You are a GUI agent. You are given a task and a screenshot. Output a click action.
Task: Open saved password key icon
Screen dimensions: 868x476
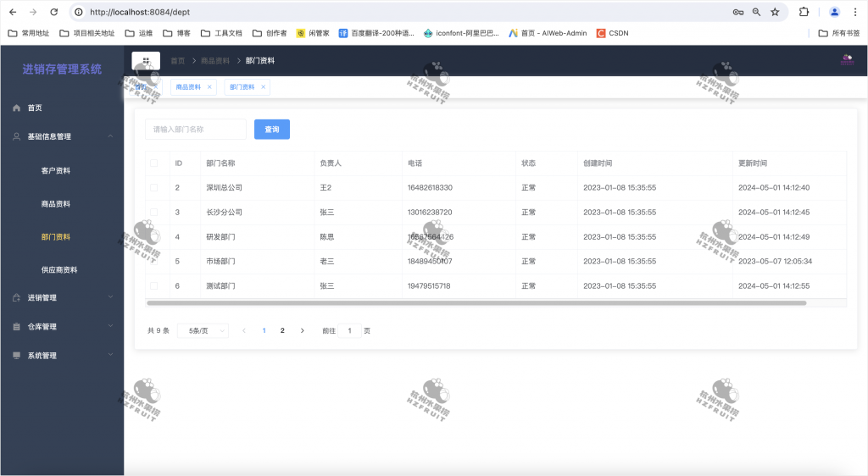[738, 12]
